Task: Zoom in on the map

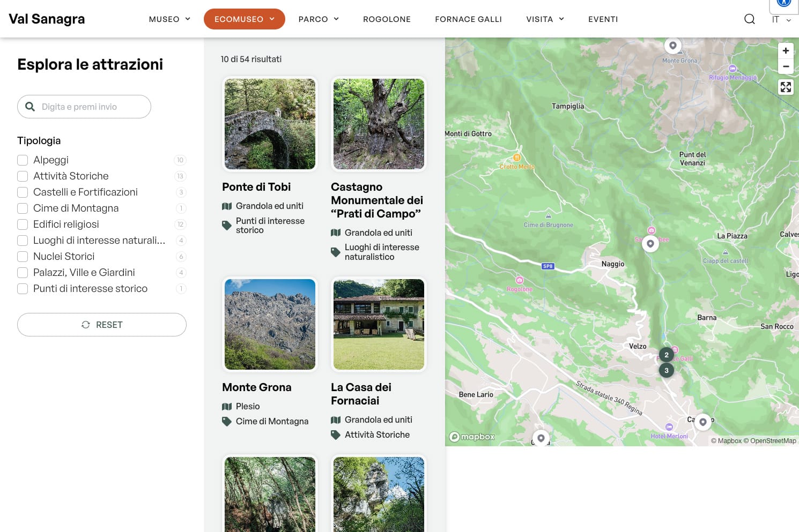Action: click(x=786, y=51)
